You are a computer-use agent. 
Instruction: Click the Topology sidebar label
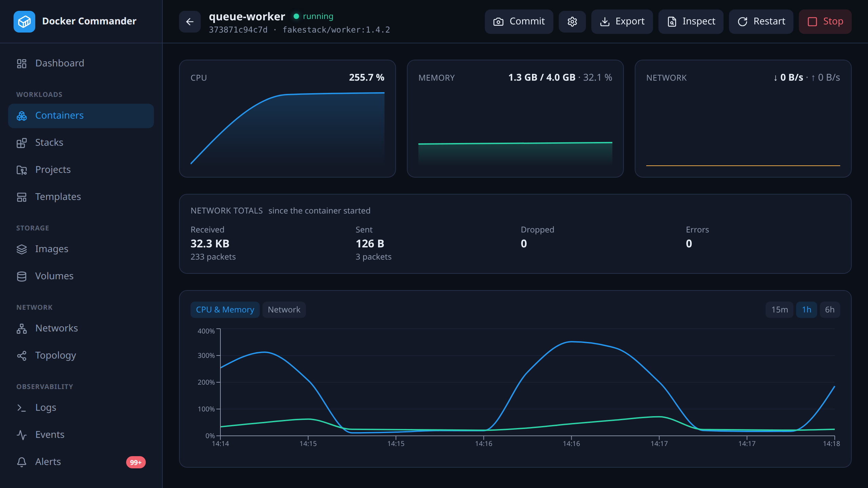(x=56, y=356)
